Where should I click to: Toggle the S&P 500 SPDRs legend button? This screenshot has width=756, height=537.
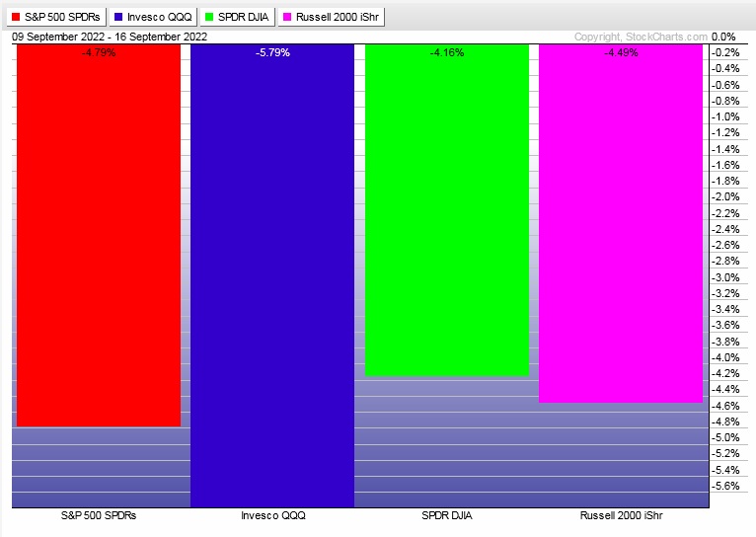(56, 17)
